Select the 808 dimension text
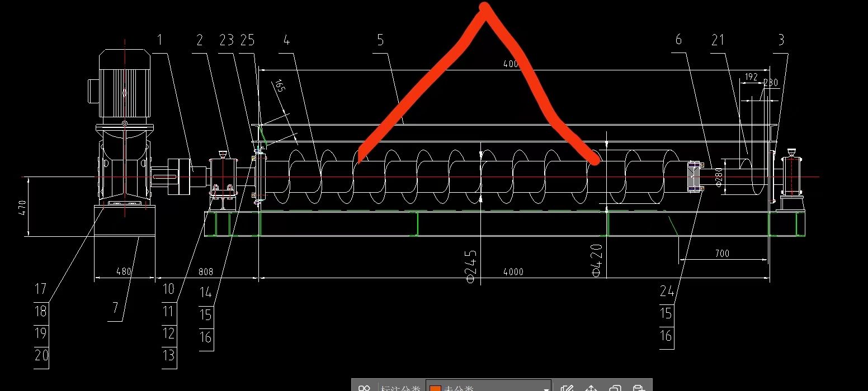The width and height of the screenshot is (868, 391). click(206, 272)
